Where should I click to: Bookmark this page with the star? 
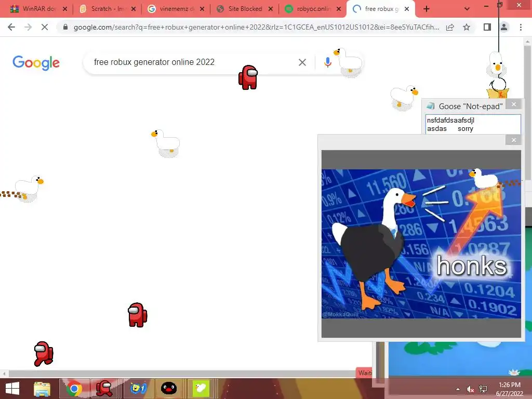[x=467, y=27]
